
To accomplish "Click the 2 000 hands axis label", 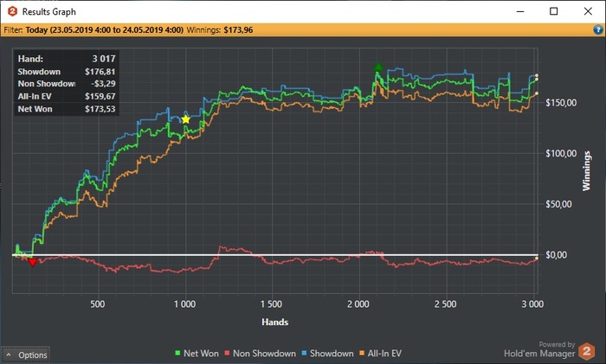I will pos(358,304).
